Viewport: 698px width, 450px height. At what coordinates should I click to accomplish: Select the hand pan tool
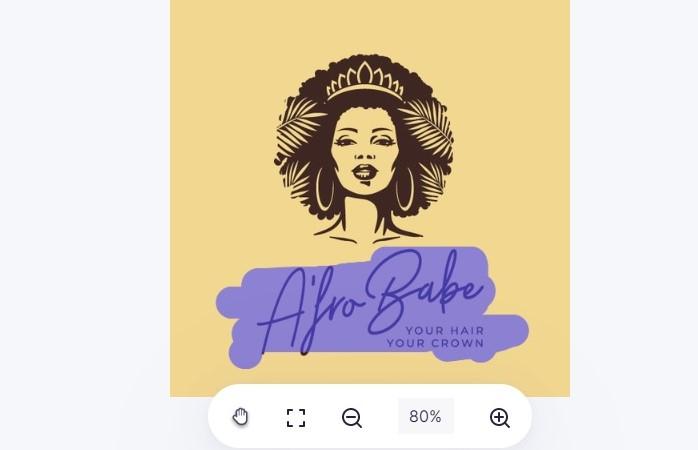coord(240,417)
